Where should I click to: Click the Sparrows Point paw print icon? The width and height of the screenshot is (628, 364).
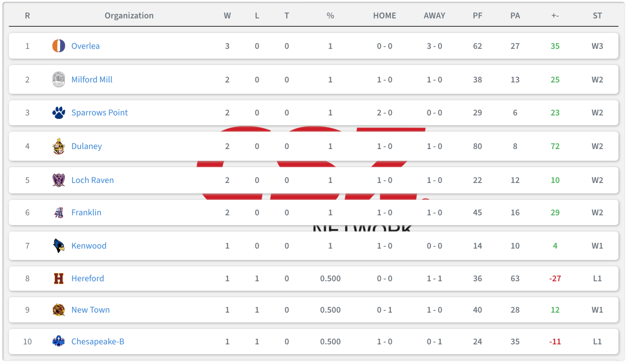[59, 113]
